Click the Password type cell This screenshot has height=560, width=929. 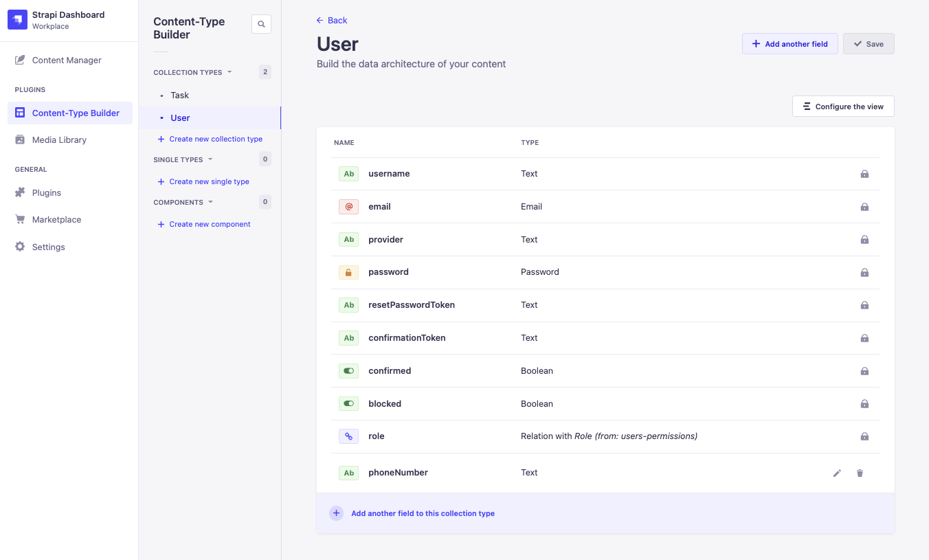pos(540,272)
